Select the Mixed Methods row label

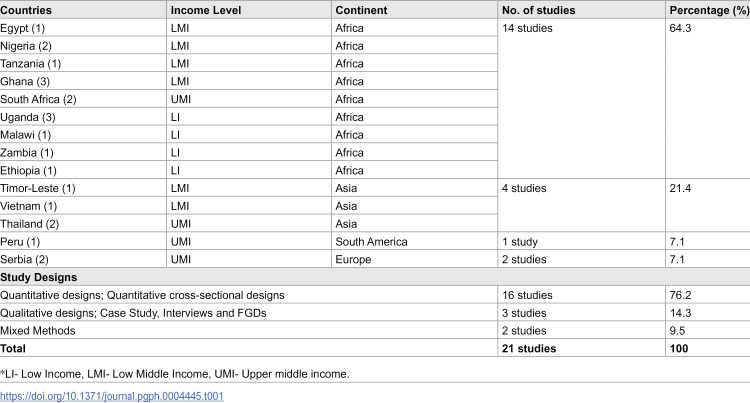tap(38, 331)
